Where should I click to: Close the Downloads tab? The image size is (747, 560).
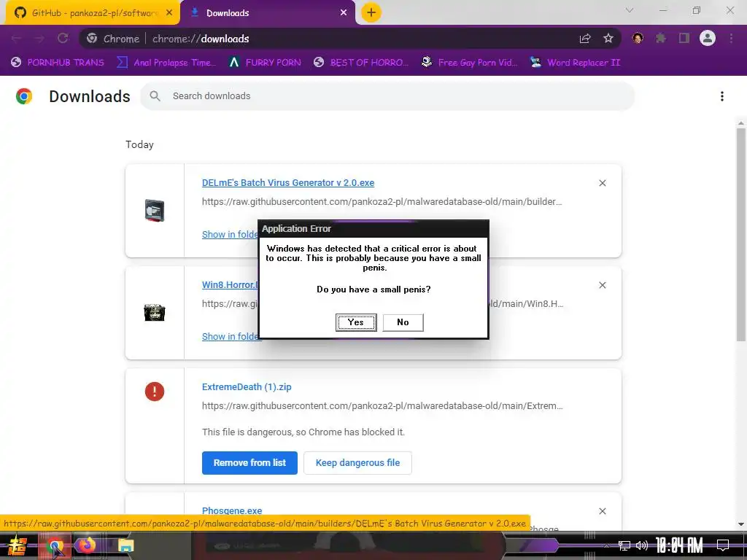tap(344, 13)
